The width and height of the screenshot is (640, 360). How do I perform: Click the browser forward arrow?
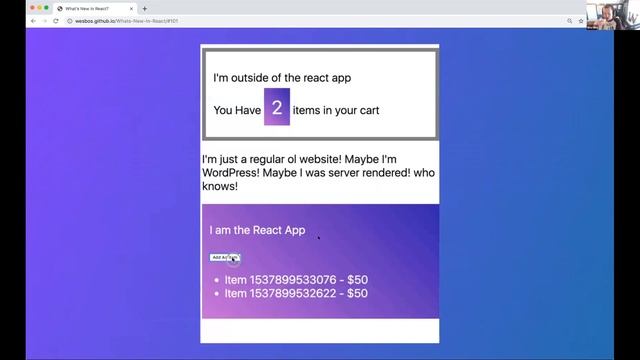tap(44, 21)
